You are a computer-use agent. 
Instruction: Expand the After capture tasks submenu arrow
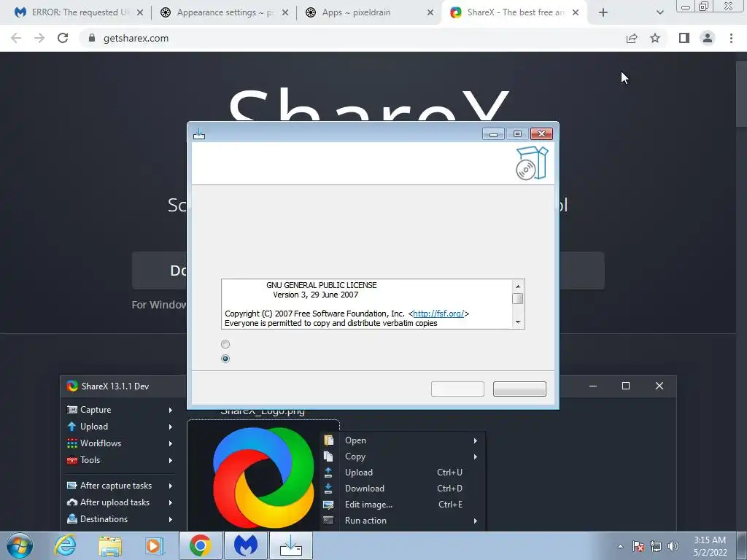point(171,486)
